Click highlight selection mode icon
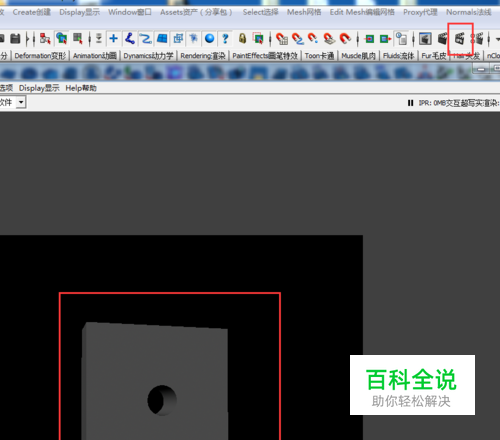The image size is (500, 440). pos(258,39)
